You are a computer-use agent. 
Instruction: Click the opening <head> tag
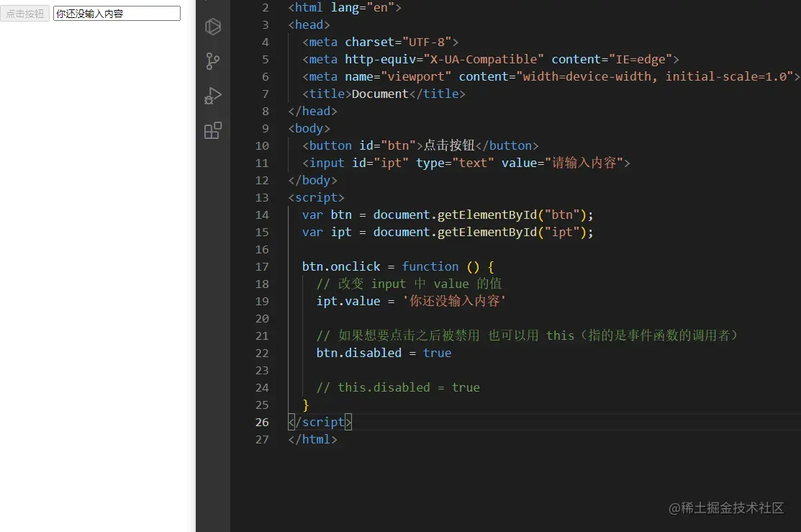click(309, 25)
